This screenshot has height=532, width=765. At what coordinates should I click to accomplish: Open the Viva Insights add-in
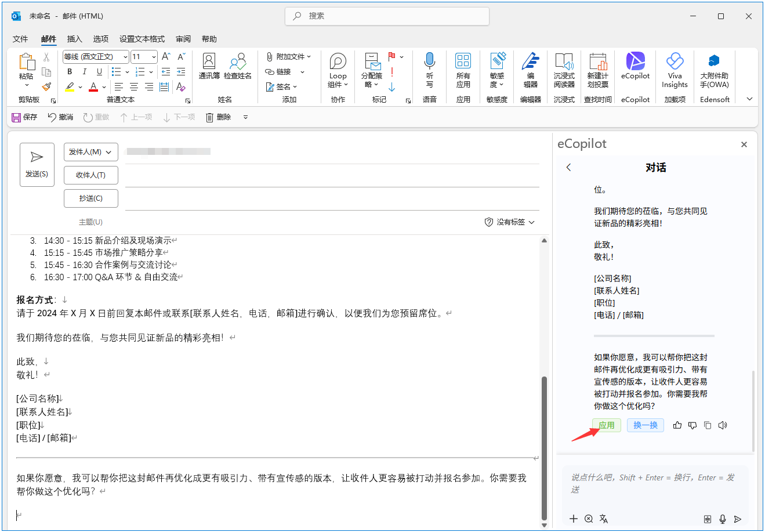click(x=675, y=69)
